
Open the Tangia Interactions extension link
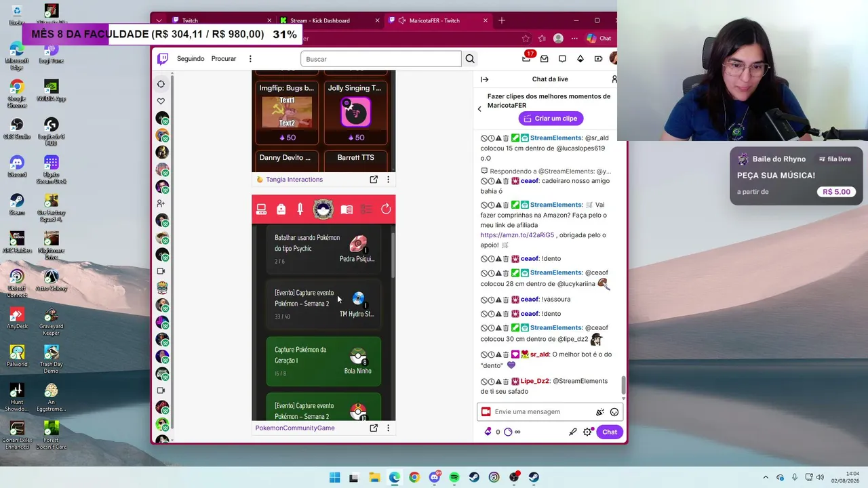pyautogui.click(x=294, y=180)
